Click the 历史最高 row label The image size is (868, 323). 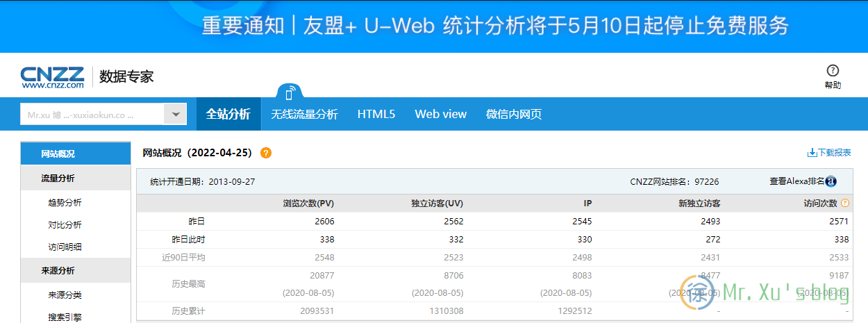[188, 284]
